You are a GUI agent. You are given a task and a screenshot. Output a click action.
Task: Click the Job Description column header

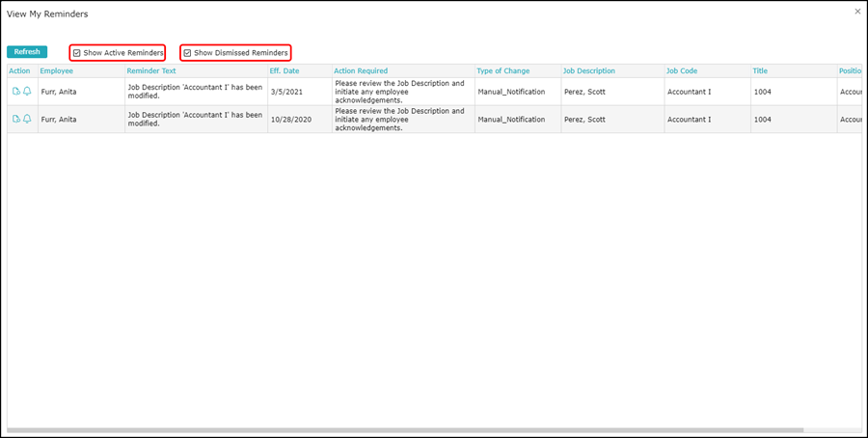click(x=589, y=71)
